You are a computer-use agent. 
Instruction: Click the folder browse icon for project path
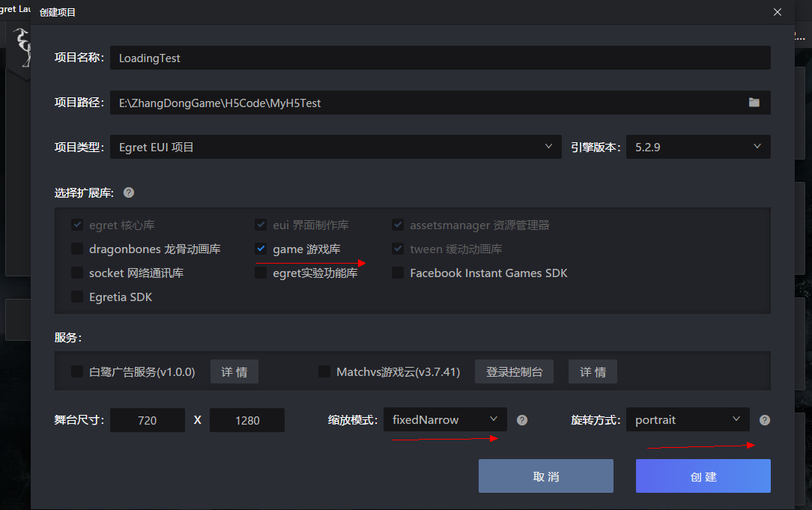754,103
